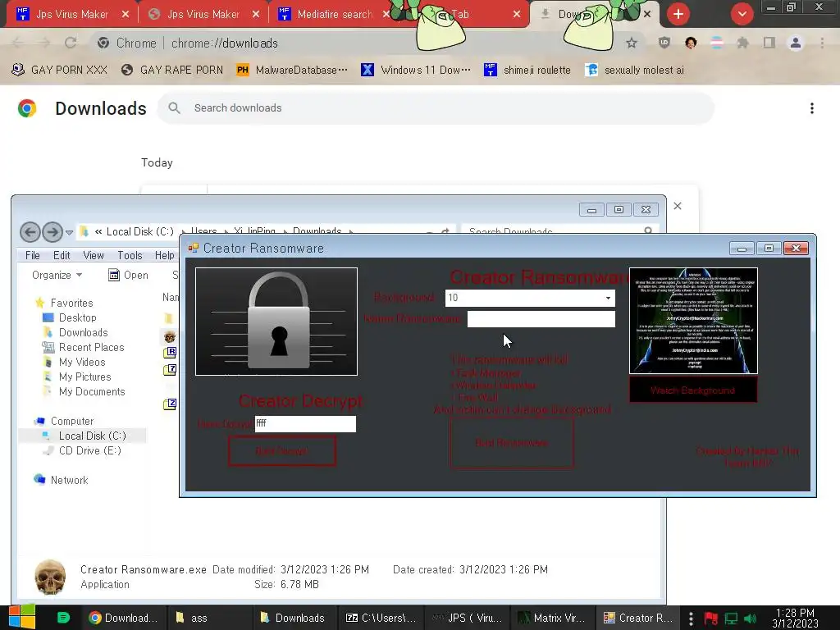Screen dimensions: 840x630
Task: Open the Chrome profile icon
Action: (796, 43)
